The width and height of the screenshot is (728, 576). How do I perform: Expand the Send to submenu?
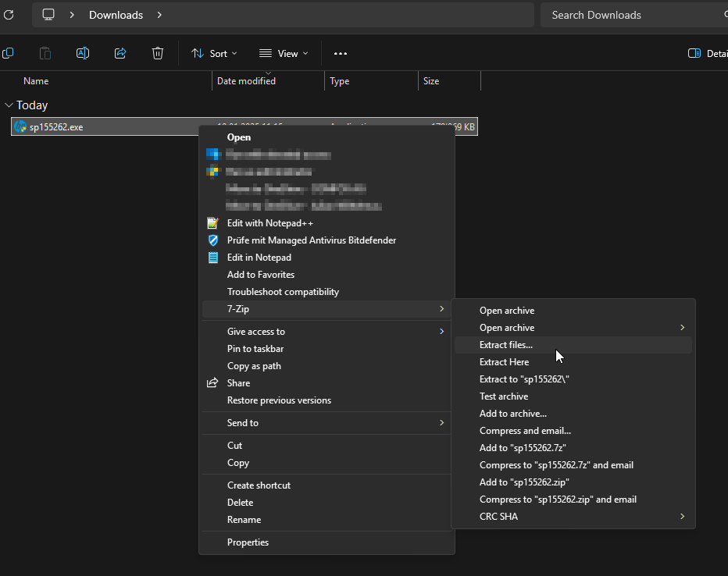click(244, 422)
